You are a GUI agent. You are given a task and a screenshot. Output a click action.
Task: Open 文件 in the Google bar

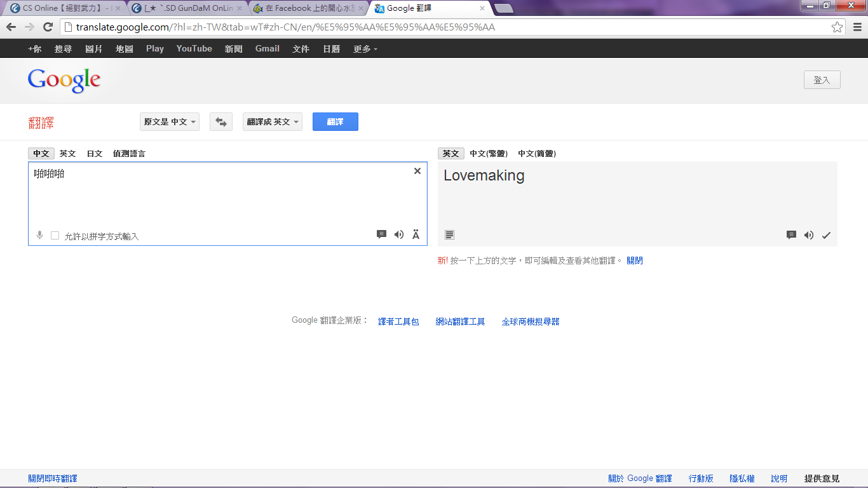[301, 49]
